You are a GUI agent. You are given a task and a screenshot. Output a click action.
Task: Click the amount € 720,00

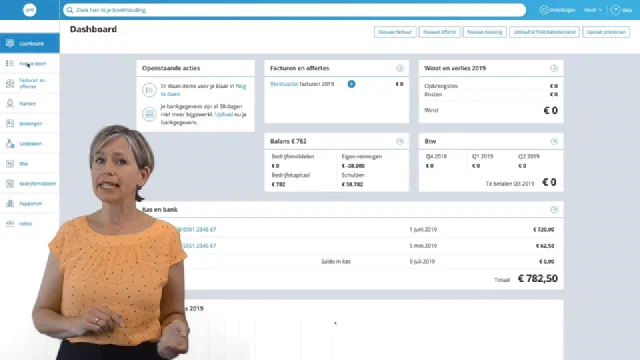544,230
